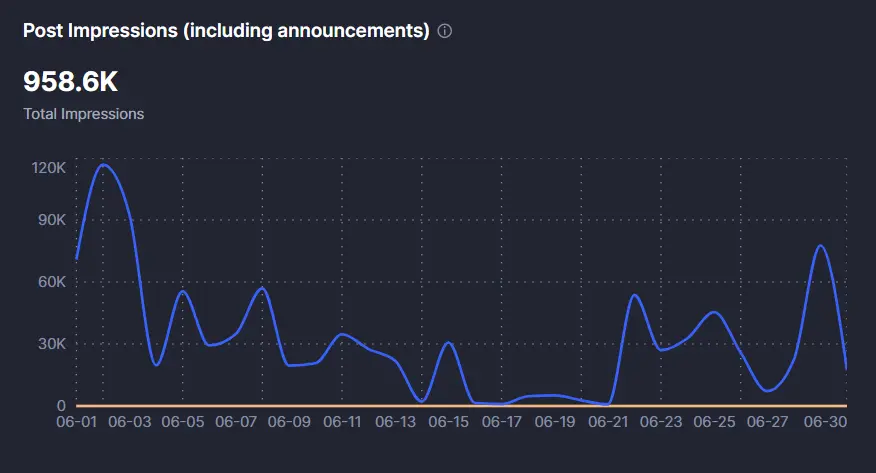Click the 06-01 date label on x-axis

pyautogui.click(x=77, y=422)
